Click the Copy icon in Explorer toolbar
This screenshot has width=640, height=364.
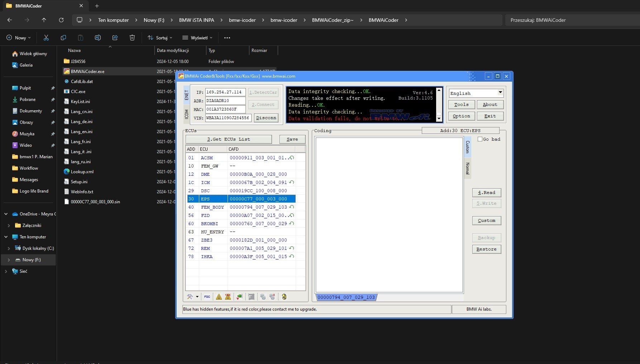(x=63, y=38)
